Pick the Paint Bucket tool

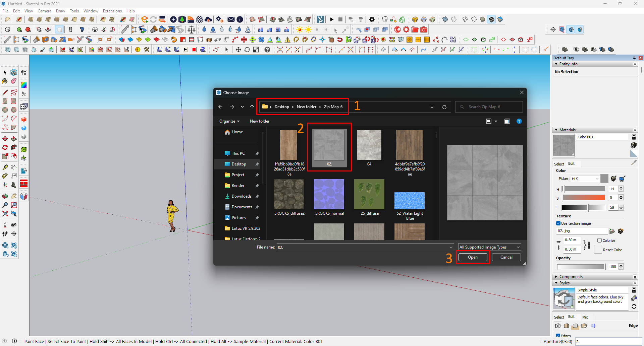[x=5, y=81]
